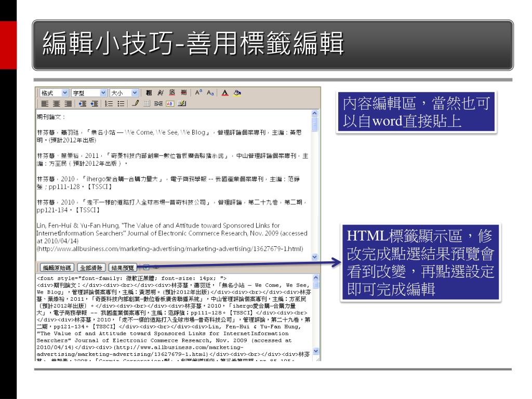The height and width of the screenshot is (399, 532).
Task: Click 'pp121-134 · 【TSSCI】' text in the editor
Action: [x=68, y=210]
